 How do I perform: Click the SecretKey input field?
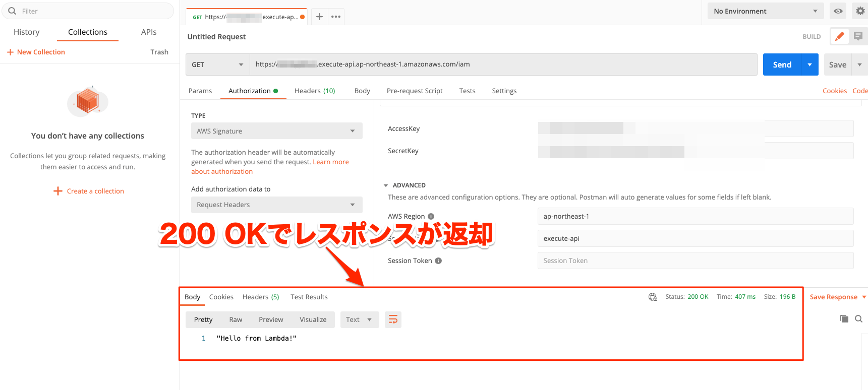[696, 151]
